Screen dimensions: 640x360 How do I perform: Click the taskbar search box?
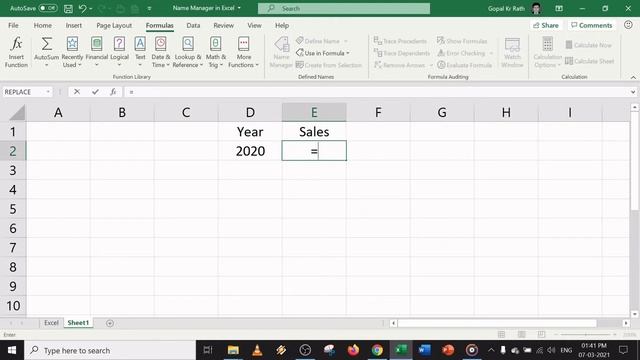pos(110,350)
